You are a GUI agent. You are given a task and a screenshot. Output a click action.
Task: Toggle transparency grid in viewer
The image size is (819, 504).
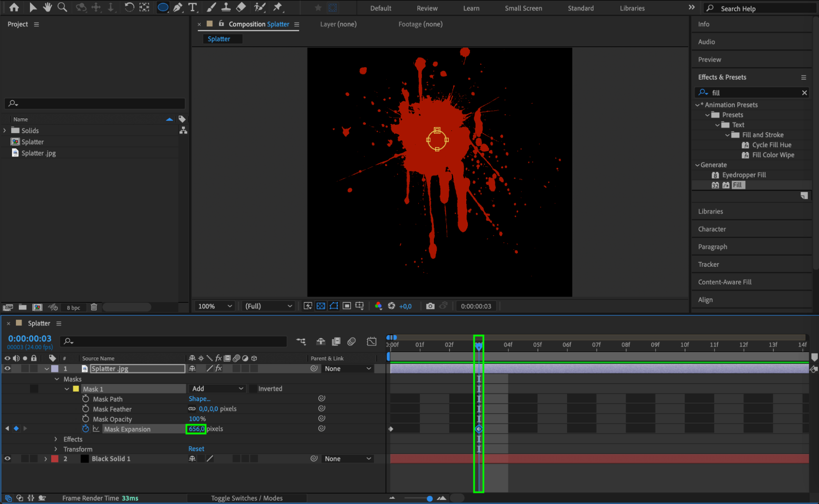pyautogui.click(x=321, y=306)
